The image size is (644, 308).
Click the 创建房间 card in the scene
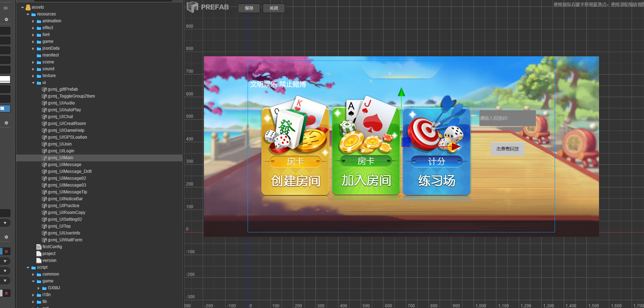point(295,151)
